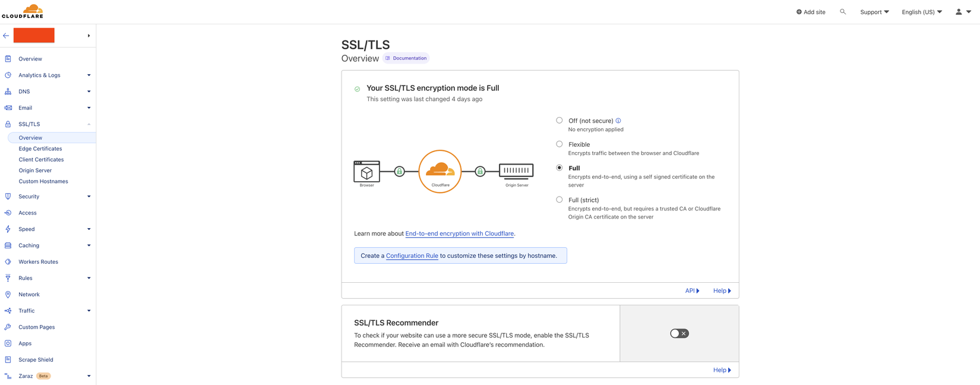Open Edge Certificates in the sidebar
980x385 pixels.
[x=40, y=149]
